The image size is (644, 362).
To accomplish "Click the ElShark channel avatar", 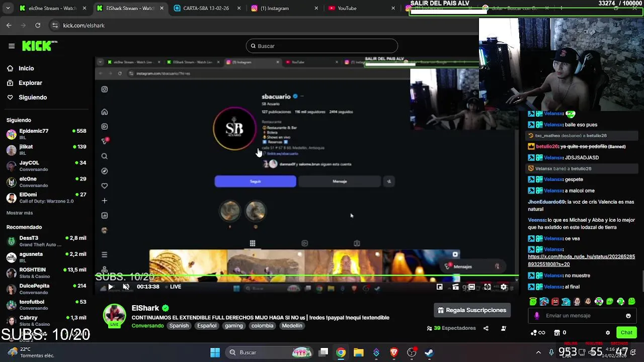I will 114,315.
